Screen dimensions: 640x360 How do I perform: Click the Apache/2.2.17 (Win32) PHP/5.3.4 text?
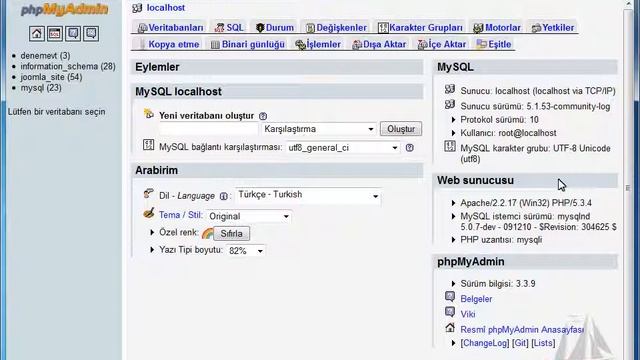point(526,203)
